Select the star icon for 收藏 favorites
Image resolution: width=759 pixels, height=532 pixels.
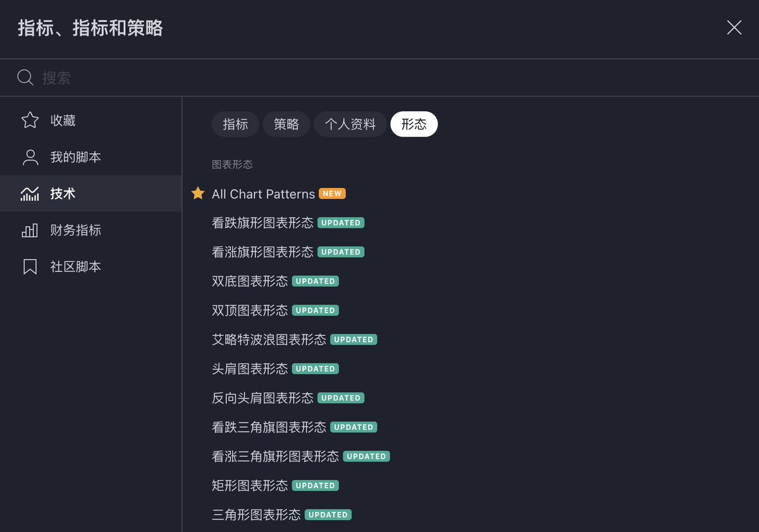30,120
